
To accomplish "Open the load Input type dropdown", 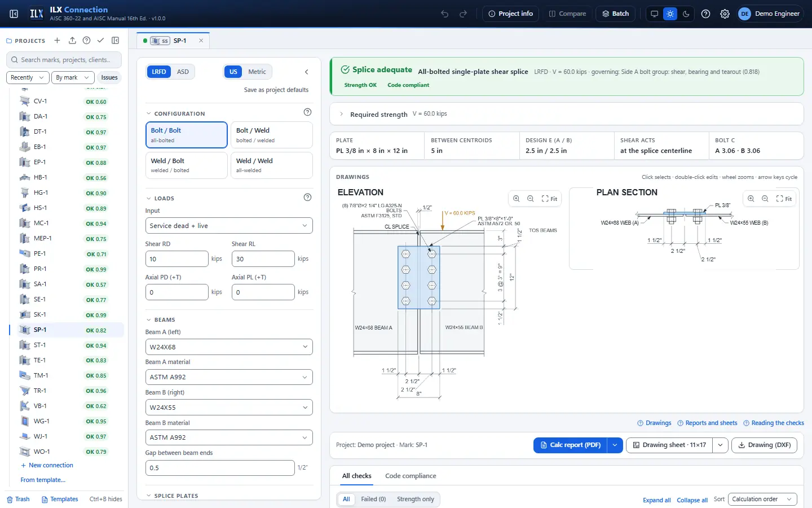I will (x=229, y=226).
